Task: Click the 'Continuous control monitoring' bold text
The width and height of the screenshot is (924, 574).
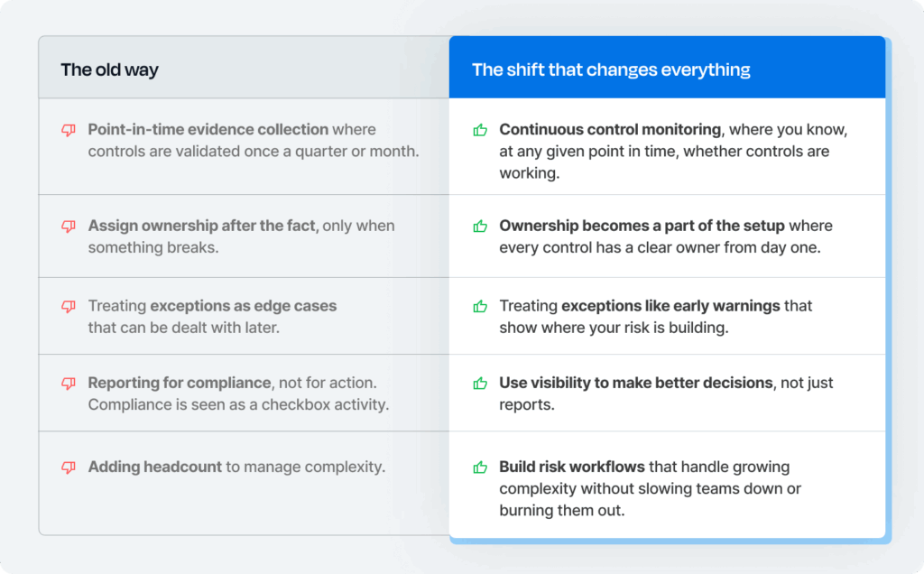Action: (610, 129)
